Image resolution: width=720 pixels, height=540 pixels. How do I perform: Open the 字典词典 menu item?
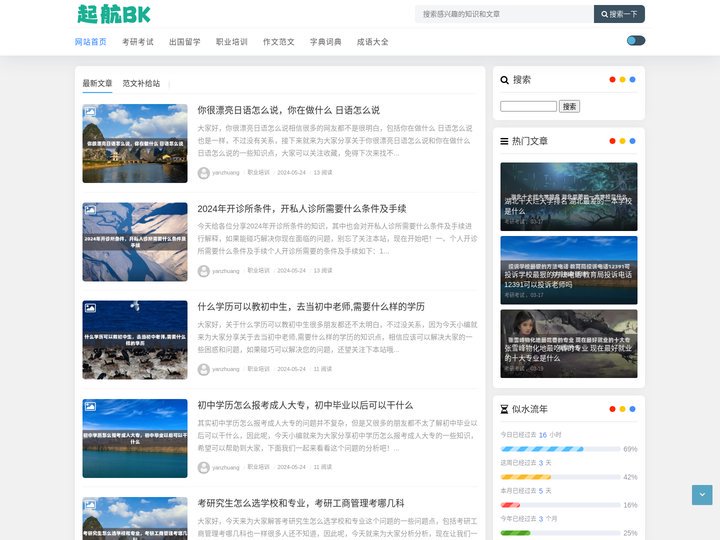pyautogui.click(x=326, y=42)
